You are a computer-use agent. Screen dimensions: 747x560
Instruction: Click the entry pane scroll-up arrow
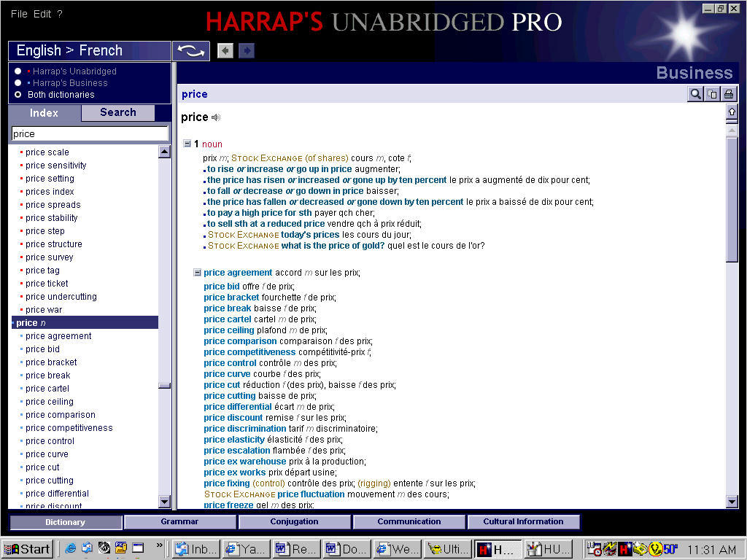point(732,129)
